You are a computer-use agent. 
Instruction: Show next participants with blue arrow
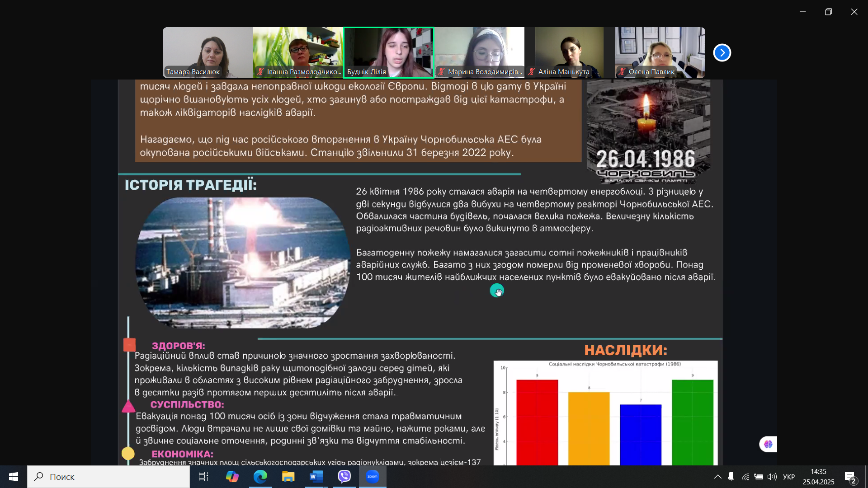[722, 53]
